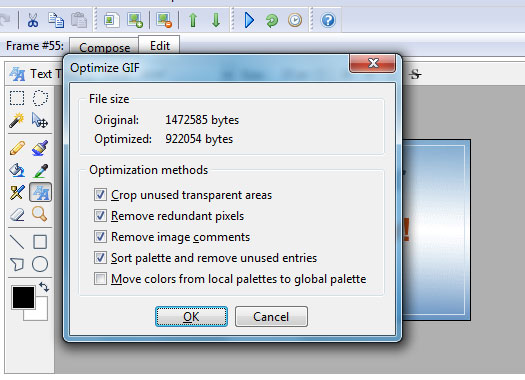This screenshot has width=525, height=380.
Task: Select the magnifier Zoom tool
Action: point(40,214)
